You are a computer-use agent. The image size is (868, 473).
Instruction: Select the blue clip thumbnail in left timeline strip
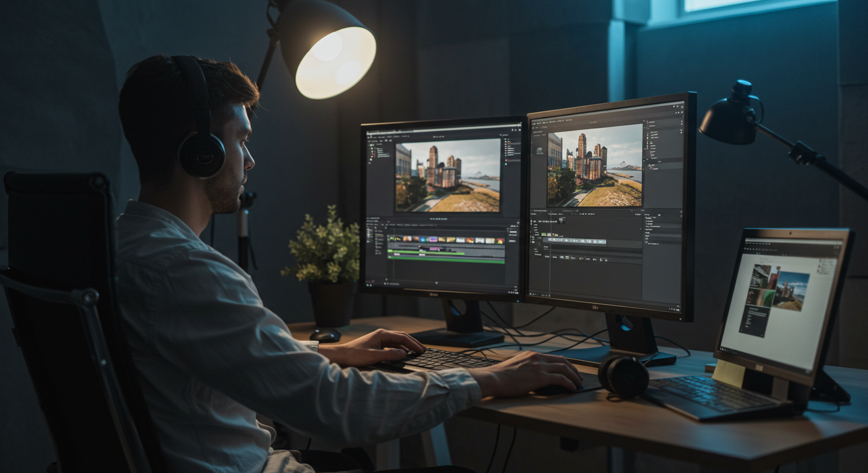point(423,240)
